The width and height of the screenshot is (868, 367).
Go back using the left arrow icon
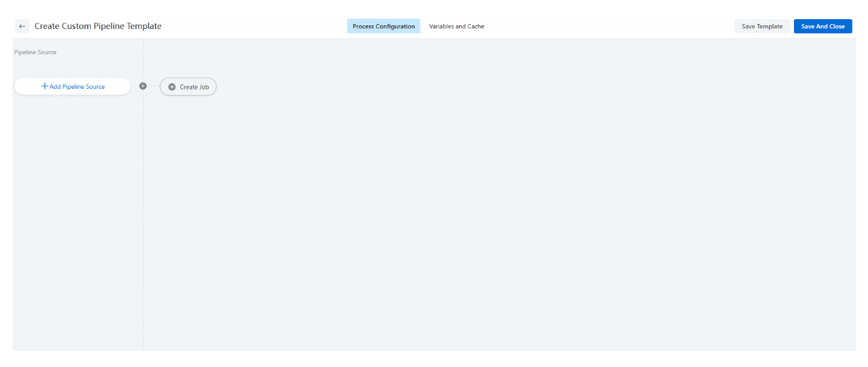(22, 27)
